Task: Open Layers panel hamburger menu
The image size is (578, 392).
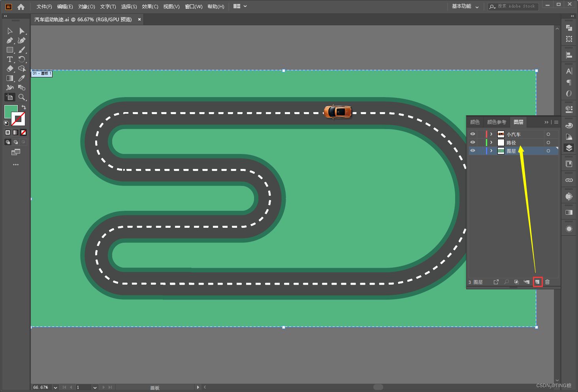Action: 556,122
